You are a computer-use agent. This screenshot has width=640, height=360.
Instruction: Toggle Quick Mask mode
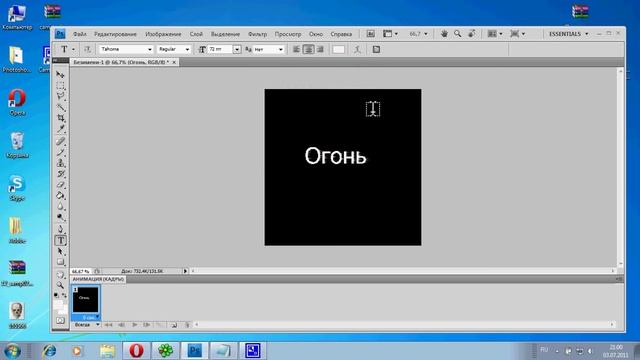pos(60,321)
